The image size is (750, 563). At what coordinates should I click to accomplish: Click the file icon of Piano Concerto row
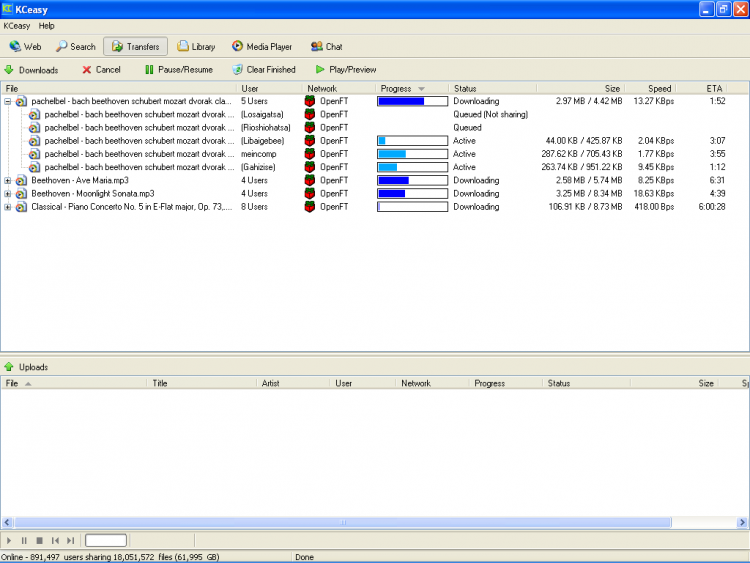(x=21, y=207)
